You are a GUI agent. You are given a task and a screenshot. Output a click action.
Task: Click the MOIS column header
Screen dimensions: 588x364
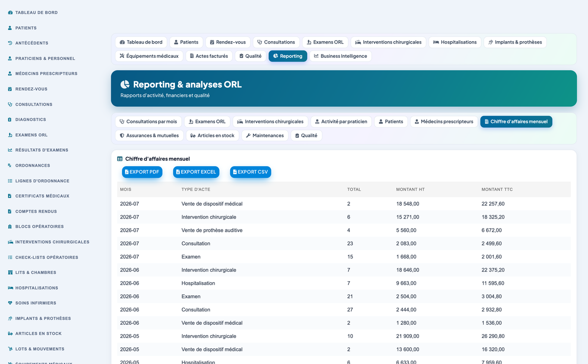125,190
